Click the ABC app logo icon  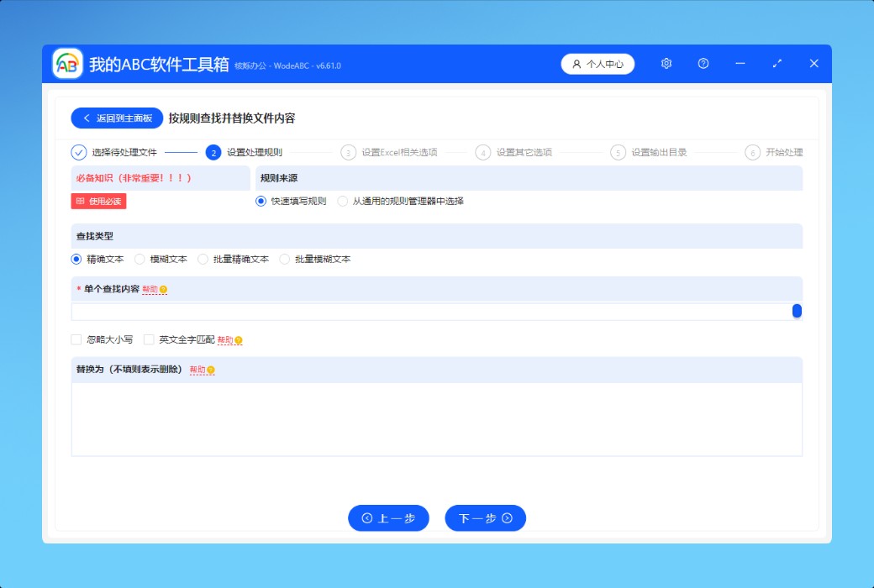pos(67,64)
